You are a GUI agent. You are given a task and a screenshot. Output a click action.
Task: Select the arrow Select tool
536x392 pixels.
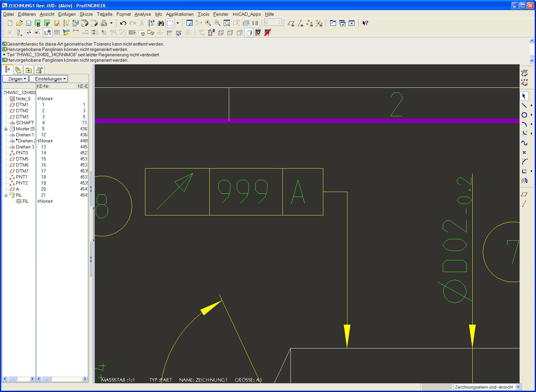pos(524,96)
